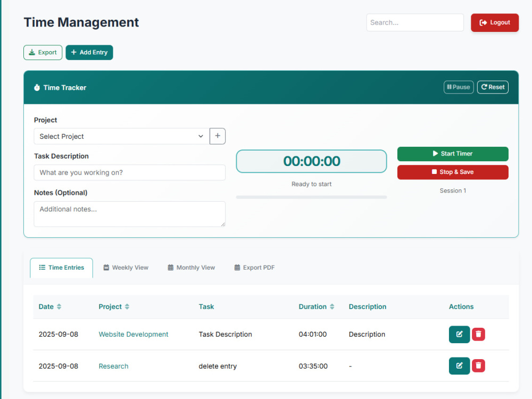The width and height of the screenshot is (532, 399).
Task: Open the Weekly View tab
Action: [126, 268]
